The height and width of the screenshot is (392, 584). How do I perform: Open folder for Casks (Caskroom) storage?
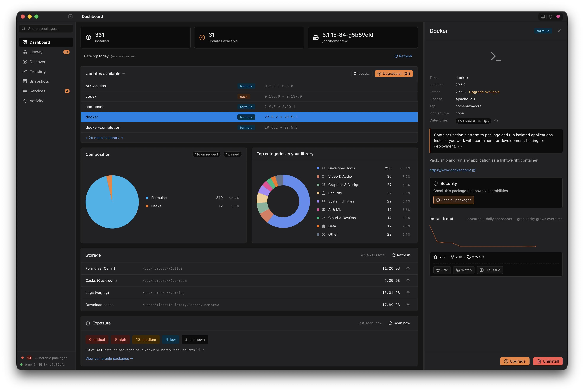(x=407, y=281)
